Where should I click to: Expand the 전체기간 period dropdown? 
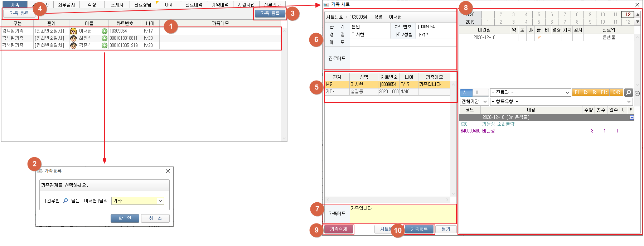(474, 102)
